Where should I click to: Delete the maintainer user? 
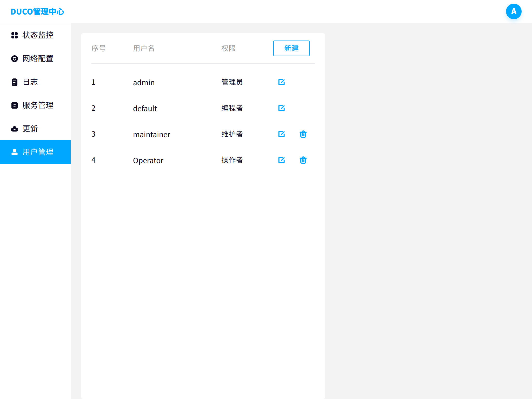[303, 134]
